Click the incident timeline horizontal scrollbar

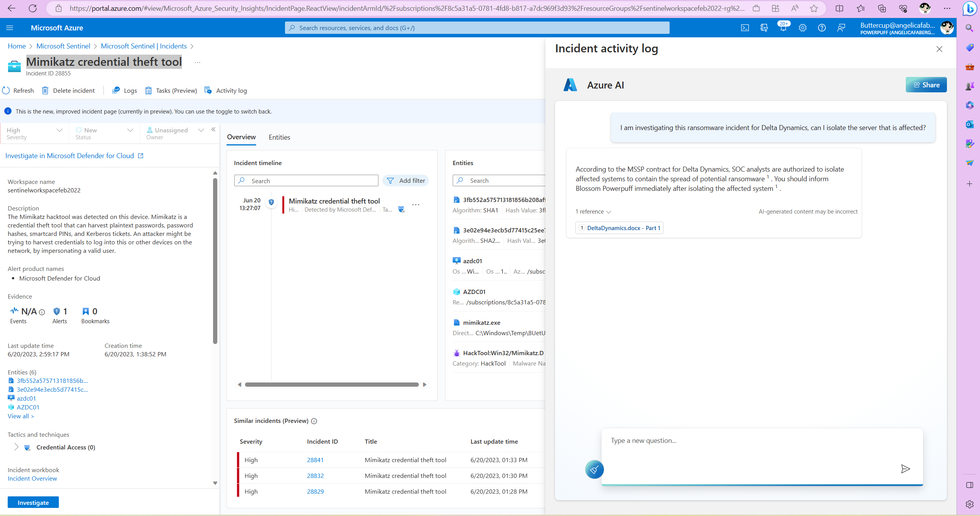(332, 385)
